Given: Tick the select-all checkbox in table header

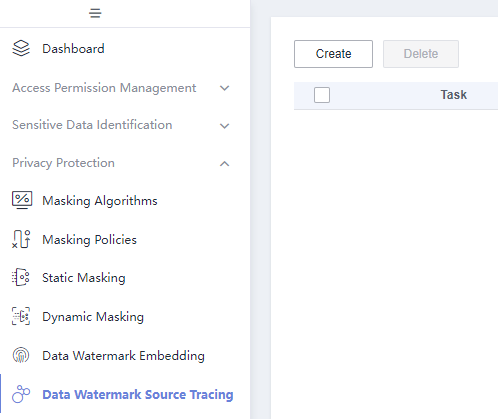Looking at the screenshot, I should tap(322, 95).
